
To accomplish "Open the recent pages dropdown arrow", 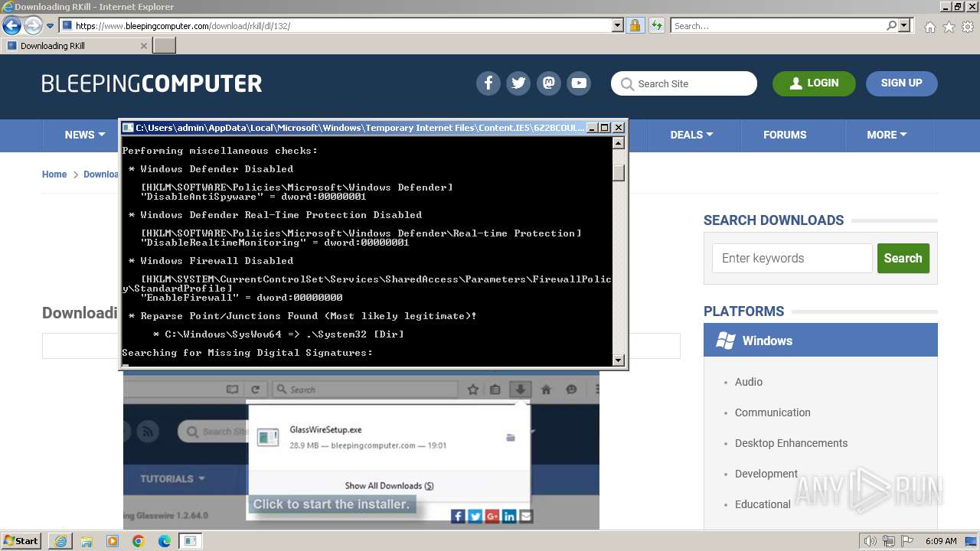I will click(x=50, y=26).
